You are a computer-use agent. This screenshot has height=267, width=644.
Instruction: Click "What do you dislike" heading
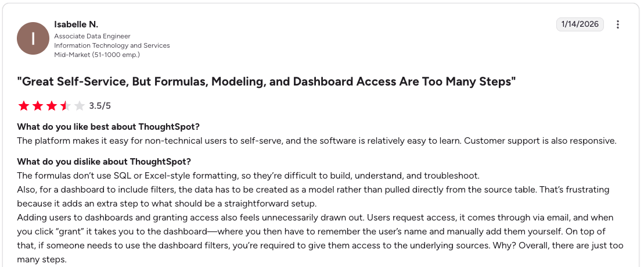click(x=104, y=162)
